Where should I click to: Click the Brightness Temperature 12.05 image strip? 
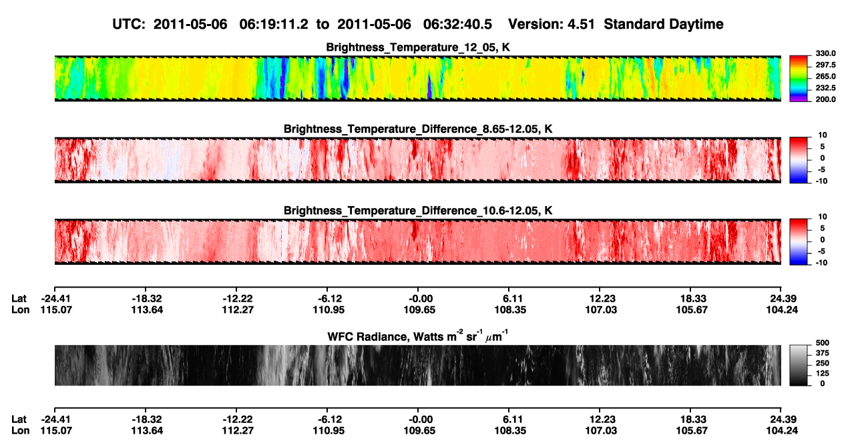(418, 79)
